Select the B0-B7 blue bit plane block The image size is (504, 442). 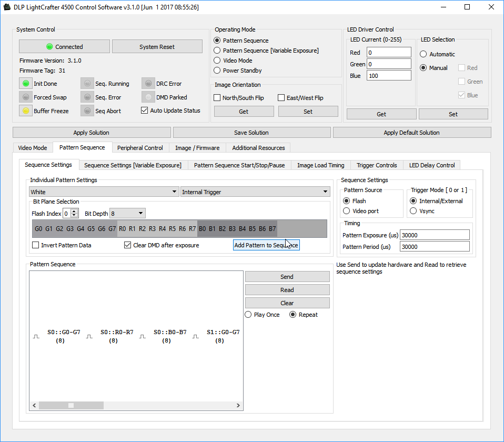coord(237,229)
